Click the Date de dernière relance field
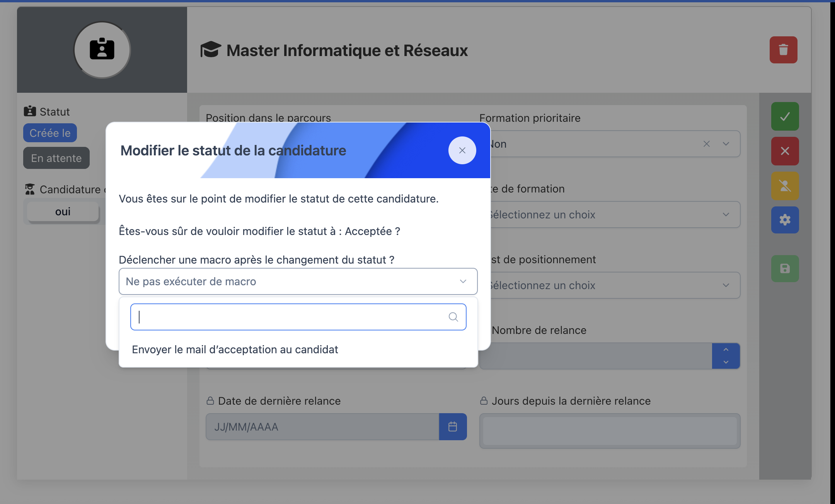Viewport: 835px width, 504px height. (322, 427)
